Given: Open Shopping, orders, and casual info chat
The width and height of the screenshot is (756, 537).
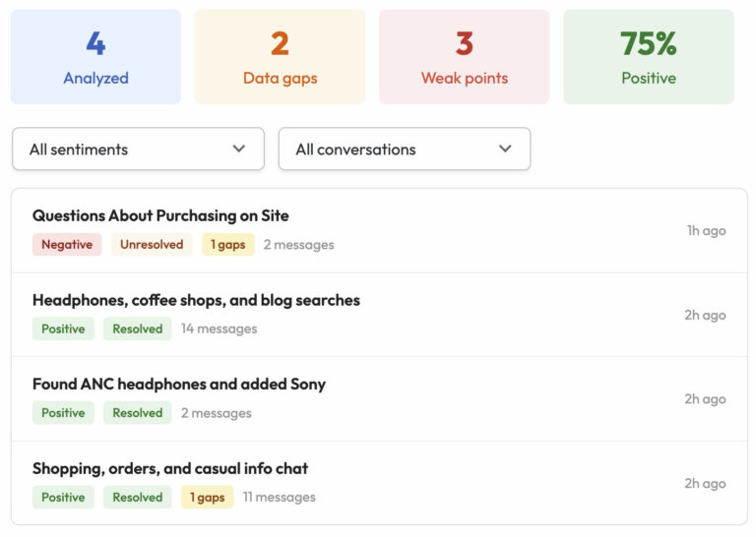Looking at the screenshot, I should click(170, 468).
